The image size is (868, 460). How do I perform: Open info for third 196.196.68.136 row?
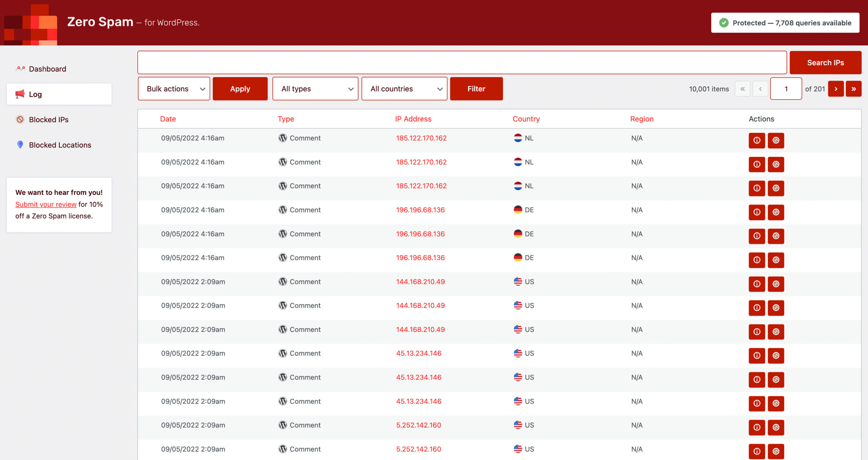(757, 260)
